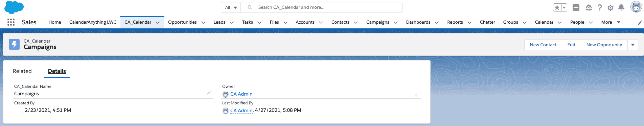Click the 2/23/2021, 4:51 PM created date

[48, 110]
